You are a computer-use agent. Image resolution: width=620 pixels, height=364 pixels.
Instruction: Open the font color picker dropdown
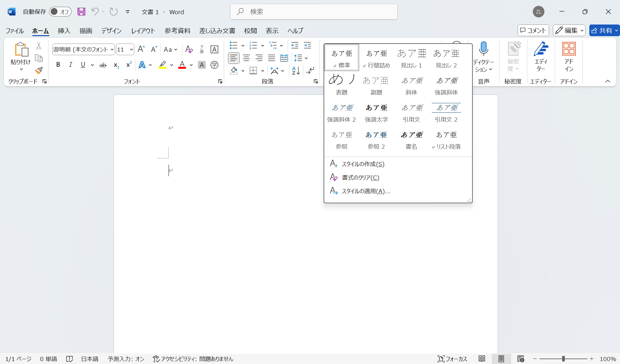(191, 65)
